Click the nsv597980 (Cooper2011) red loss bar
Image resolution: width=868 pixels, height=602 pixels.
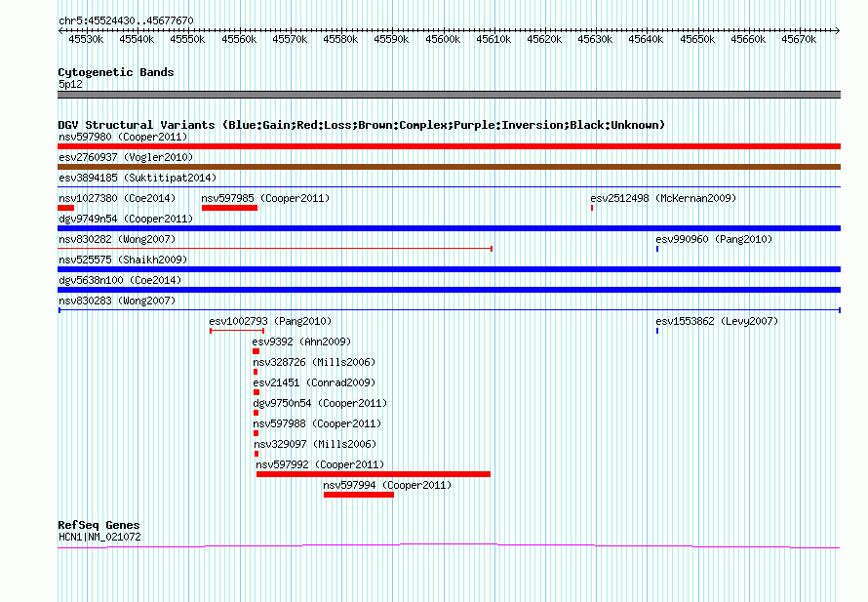pos(449,146)
